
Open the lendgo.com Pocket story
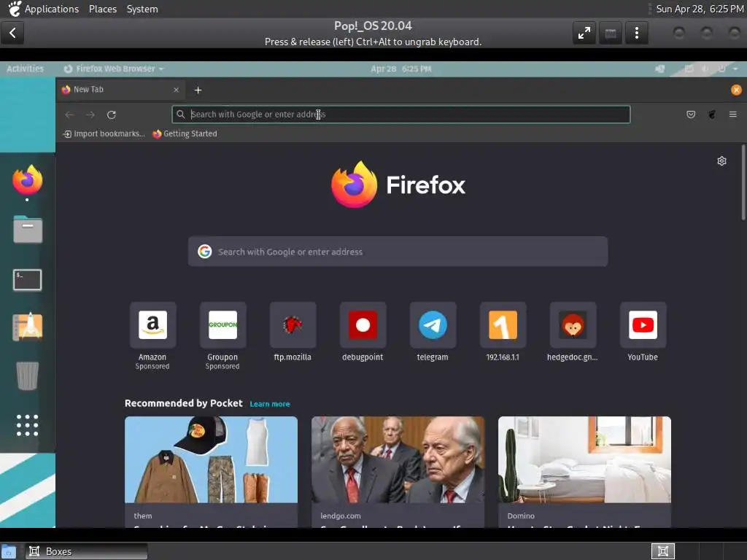click(x=398, y=472)
